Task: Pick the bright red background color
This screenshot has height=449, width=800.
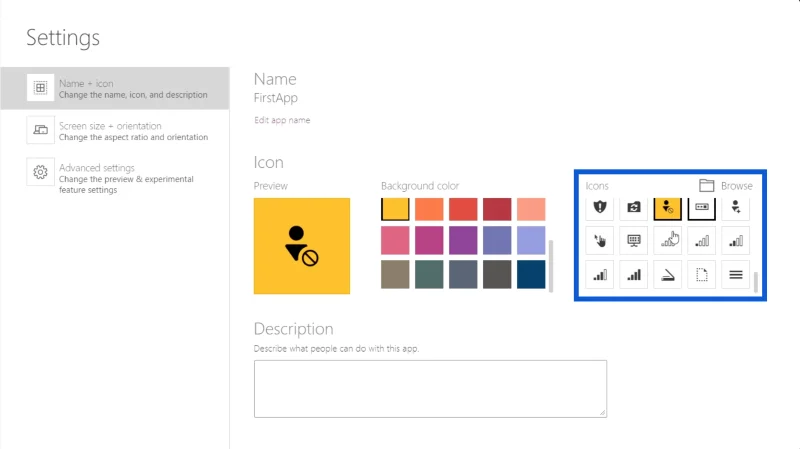Action: click(463, 209)
